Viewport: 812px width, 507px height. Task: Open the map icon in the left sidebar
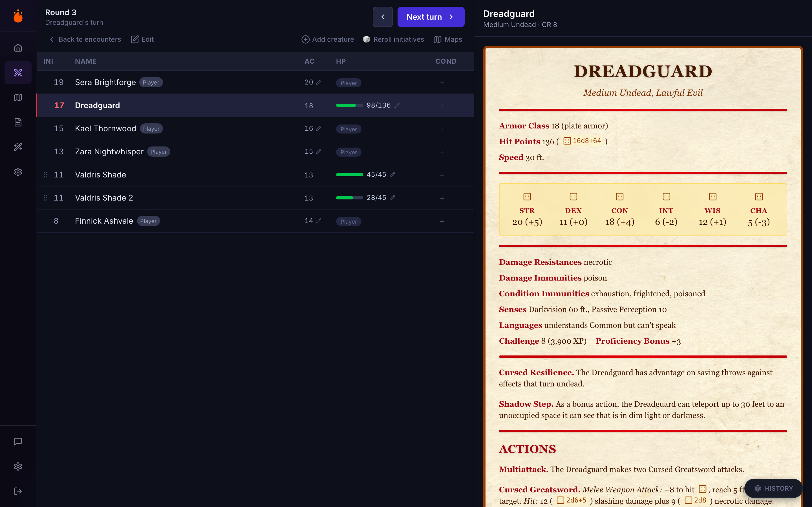click(x=18, y=97)
